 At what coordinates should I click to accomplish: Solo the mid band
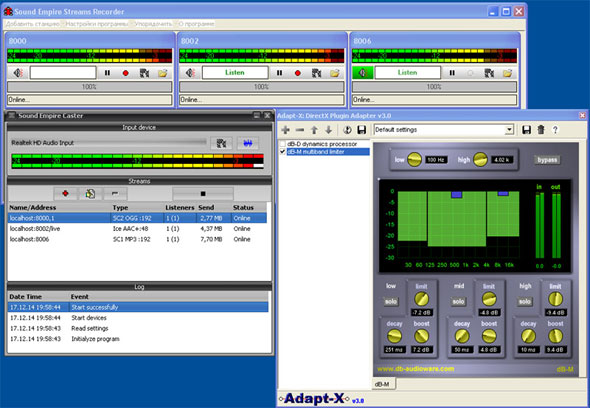click(x=458, y=301)
